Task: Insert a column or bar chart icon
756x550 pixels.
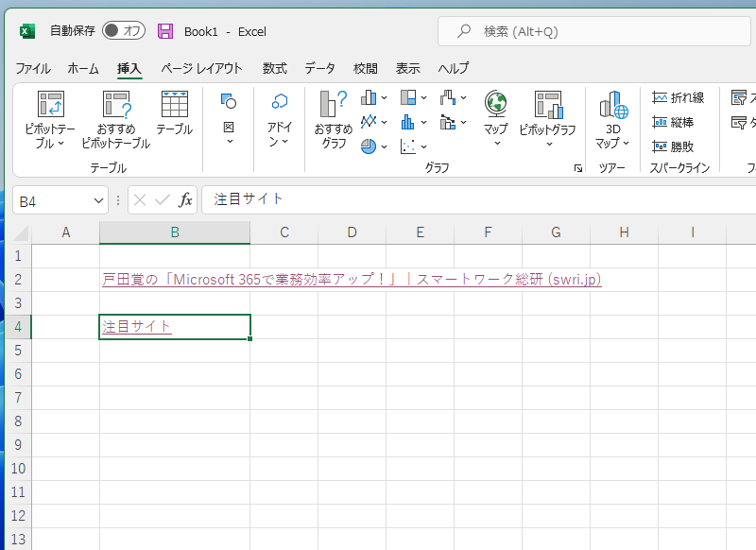Action: pos(369,98)
